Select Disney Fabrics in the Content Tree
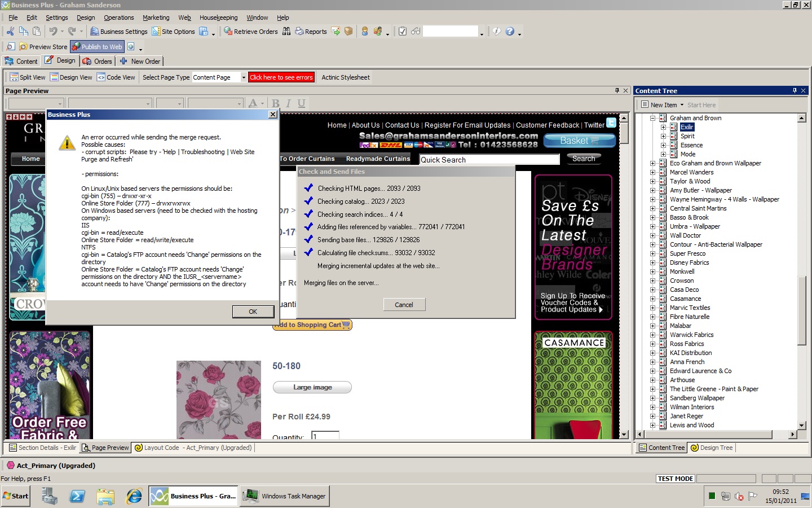812x508 pixels. point(689,262)
